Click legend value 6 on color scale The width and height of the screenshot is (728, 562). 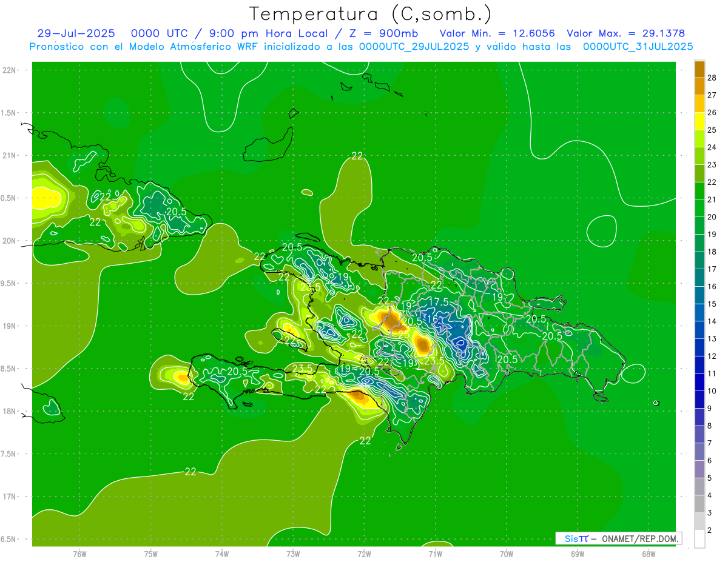pyautogui.click(x=710, y=461)
